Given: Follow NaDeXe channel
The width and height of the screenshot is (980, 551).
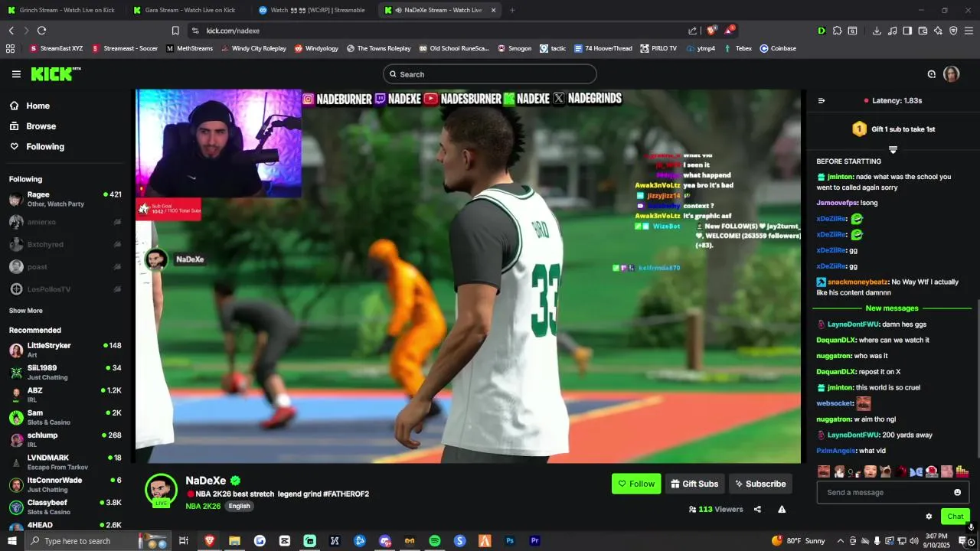Looking at the screenshot, I should (x=636, y=484).
